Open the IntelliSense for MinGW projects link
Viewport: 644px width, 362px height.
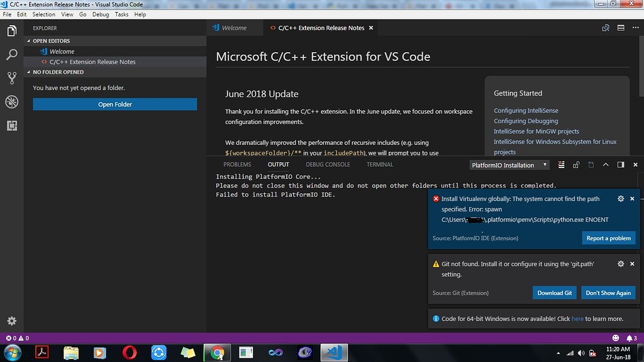[536, 131]
